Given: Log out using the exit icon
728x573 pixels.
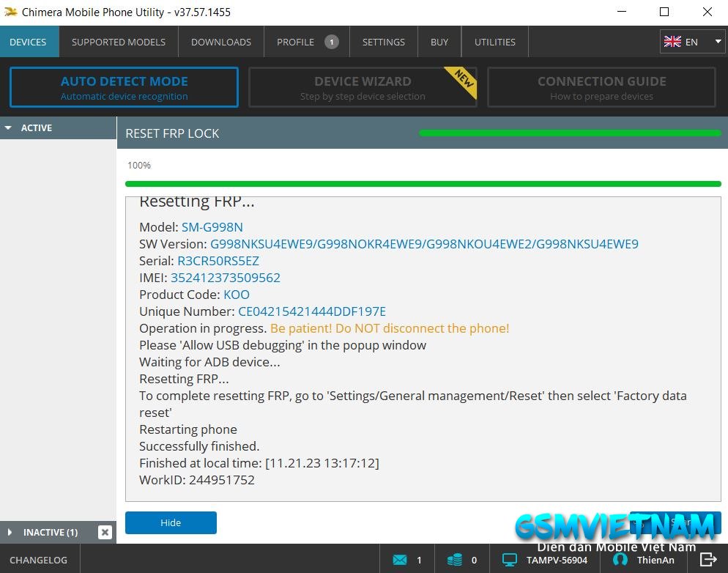Looking at the screenshot, I should pyautogui.click(x=708, y=560).
